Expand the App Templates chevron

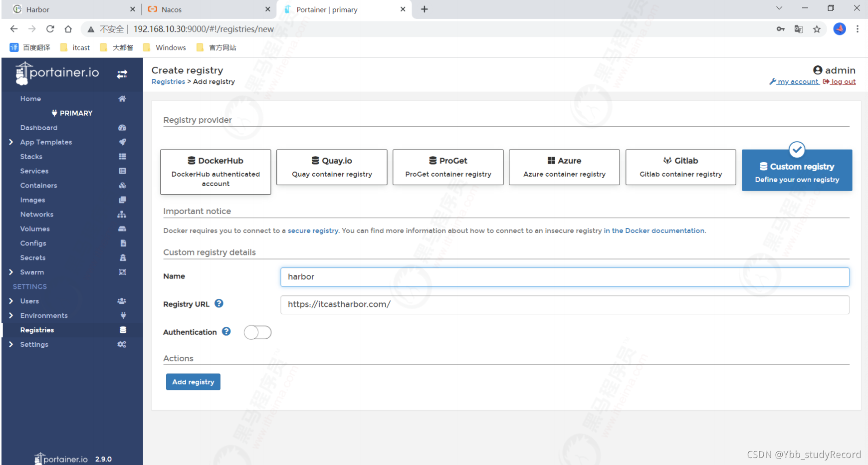tap(11, 142)
